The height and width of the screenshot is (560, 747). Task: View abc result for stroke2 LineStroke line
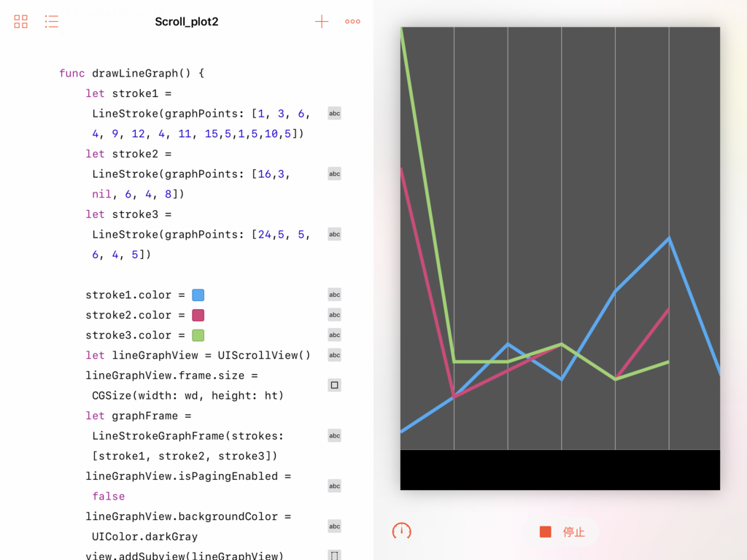point(334,174)
